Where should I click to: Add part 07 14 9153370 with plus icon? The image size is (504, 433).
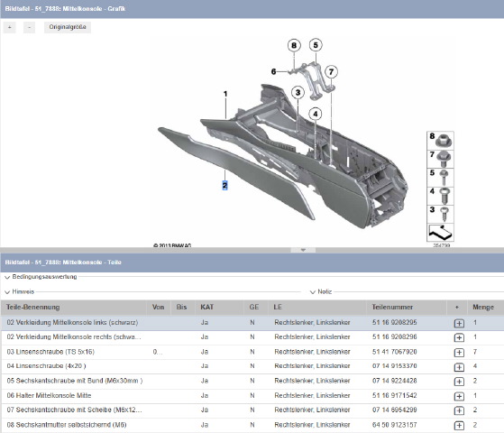459,367
